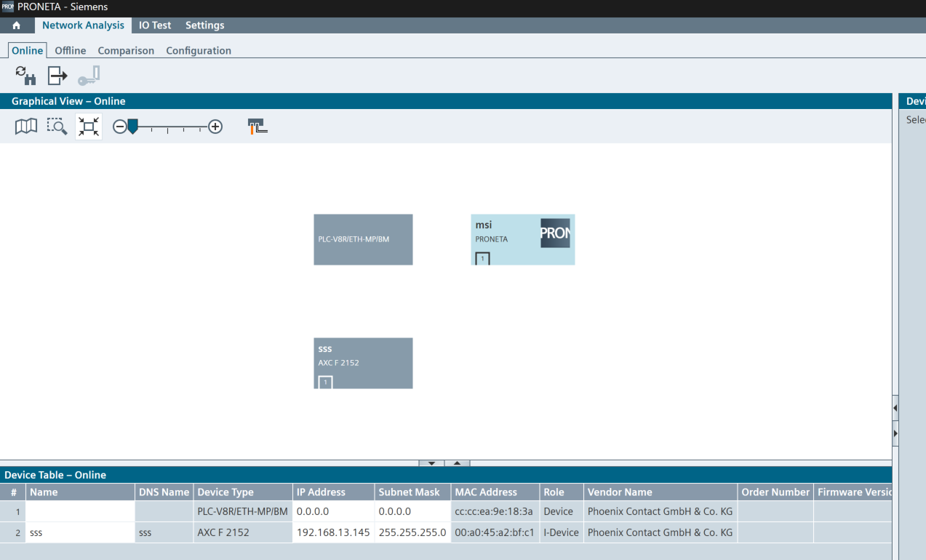Click the zoom in plus icon
Viewport: 926px width, 560px height.
pos(215,127)
